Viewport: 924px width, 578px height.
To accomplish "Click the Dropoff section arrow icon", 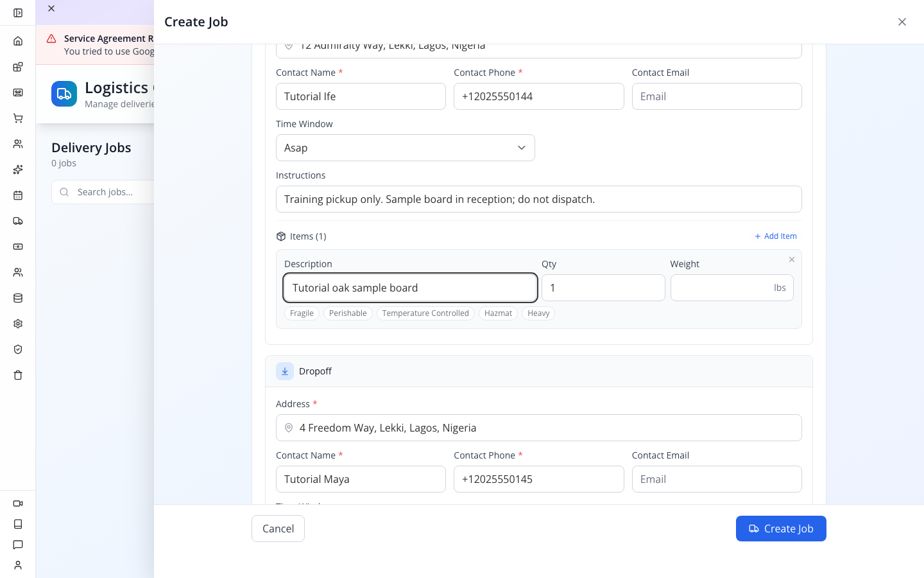I will (x=285, y=371).
